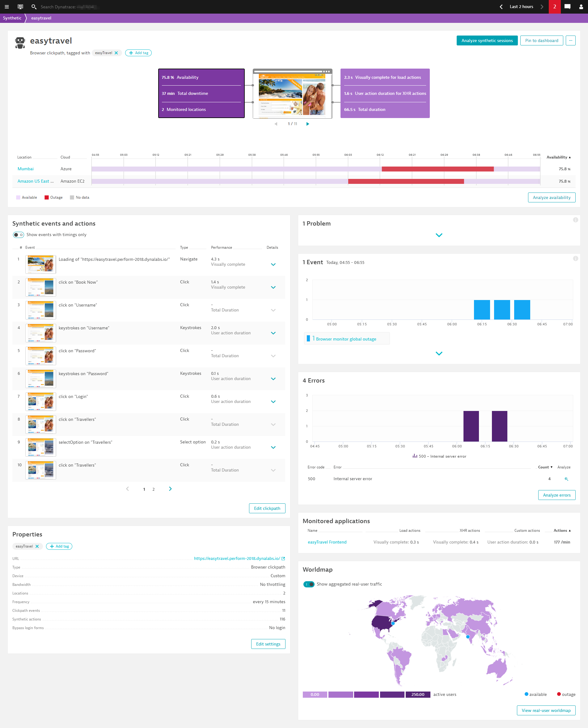
Task: Open easyTravel Frontend application link
Action: (x=327, y=542)
